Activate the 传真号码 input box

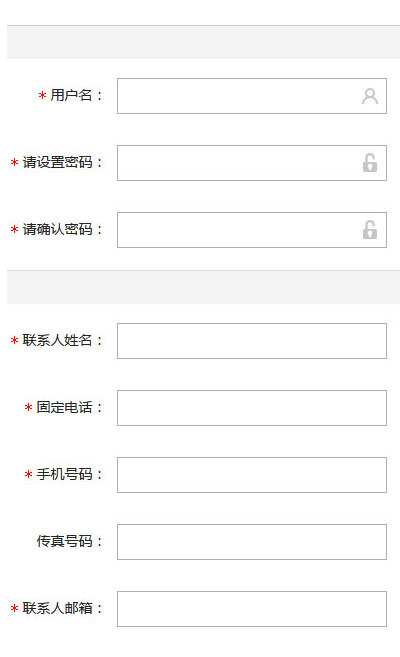(x=252, y=542)
